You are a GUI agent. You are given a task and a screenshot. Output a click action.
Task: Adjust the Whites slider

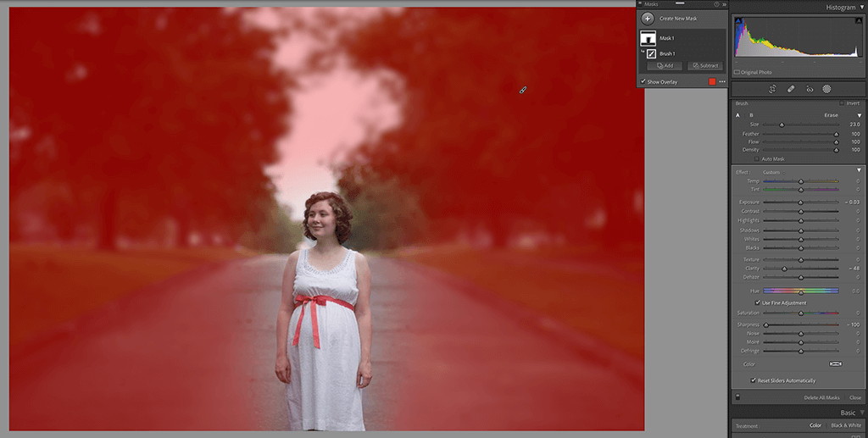(800, 240)
